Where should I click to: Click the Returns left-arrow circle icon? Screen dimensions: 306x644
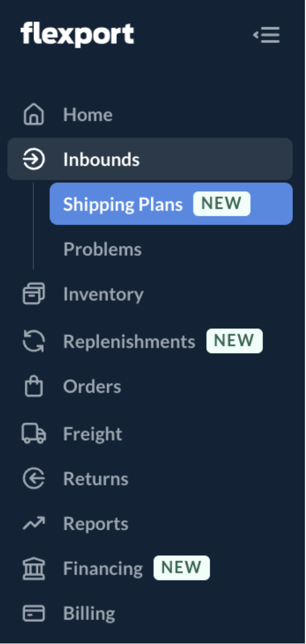coord(34,479)
